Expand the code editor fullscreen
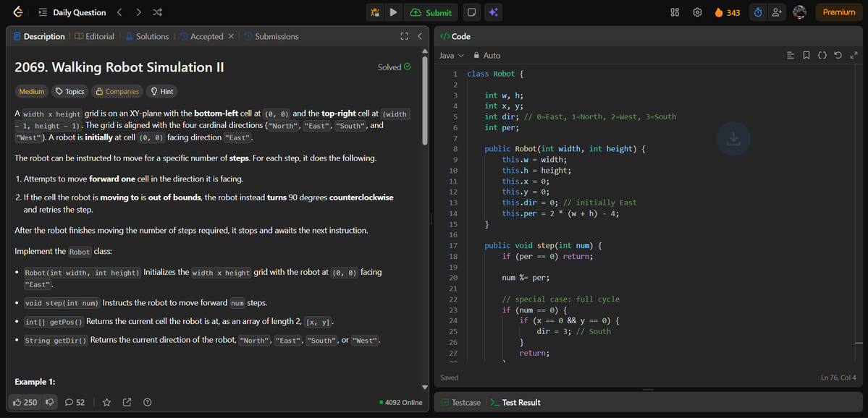Screen dimensions: 868x418 pyautogui.click(x=854, y=55)
